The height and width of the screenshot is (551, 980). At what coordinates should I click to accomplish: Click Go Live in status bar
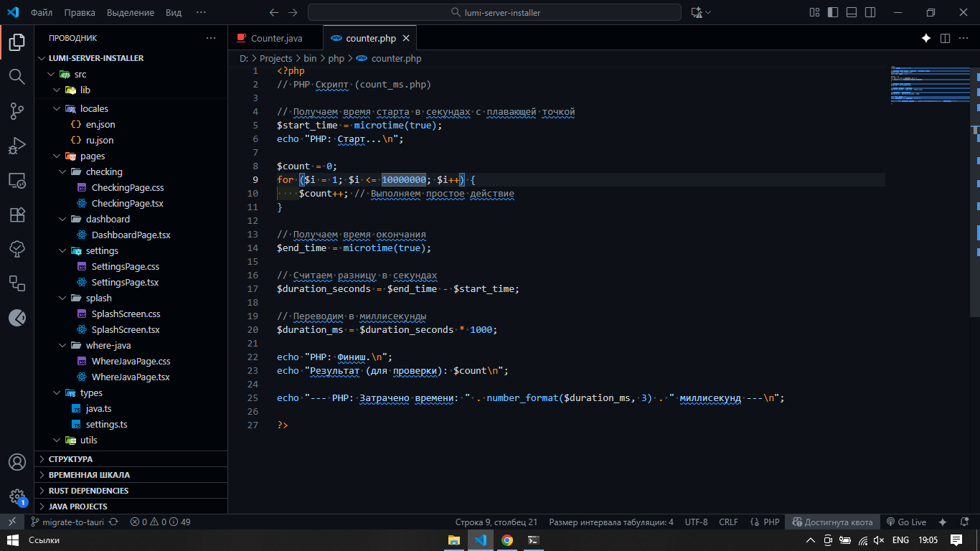click(906, 522)
